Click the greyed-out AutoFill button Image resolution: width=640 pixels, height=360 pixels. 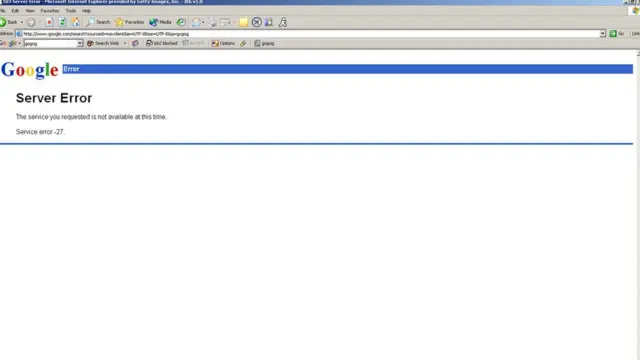tap(193, 43)
